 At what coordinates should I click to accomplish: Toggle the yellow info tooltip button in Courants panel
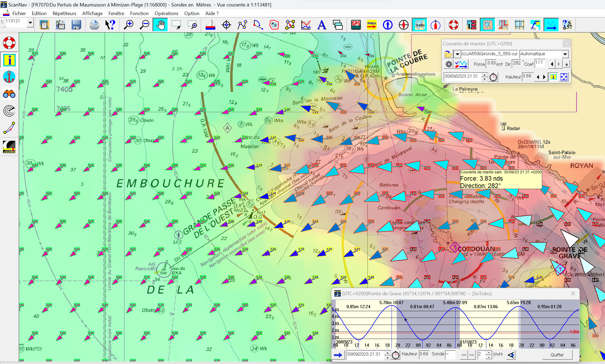coord(553,77)
